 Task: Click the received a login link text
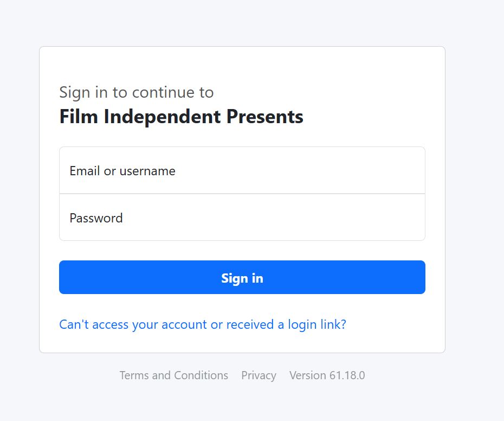click(286, 324)
